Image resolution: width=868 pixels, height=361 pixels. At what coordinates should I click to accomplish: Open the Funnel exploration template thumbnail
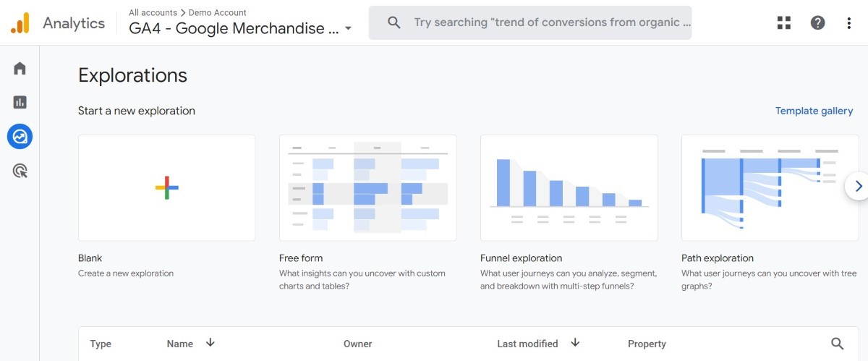pyautogui.click(x=569, y=187)
